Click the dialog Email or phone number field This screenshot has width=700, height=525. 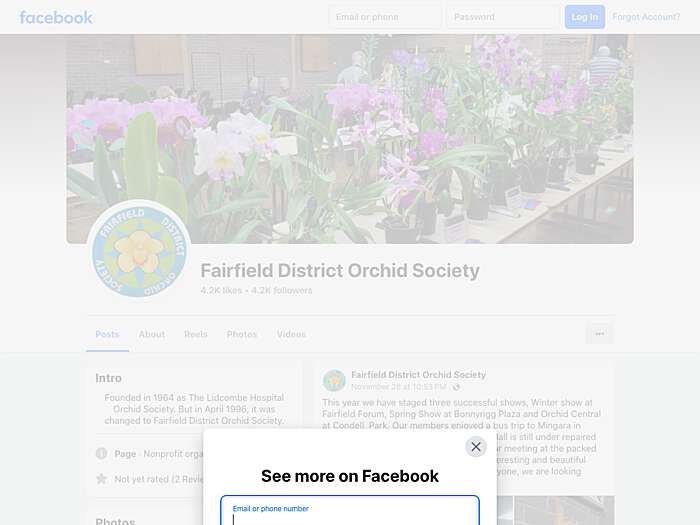pos(350,511)
